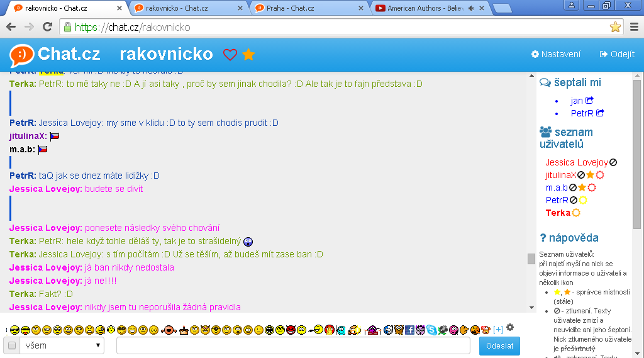Click the Chat.cz speech bubble logo

(x=21, y=55)
